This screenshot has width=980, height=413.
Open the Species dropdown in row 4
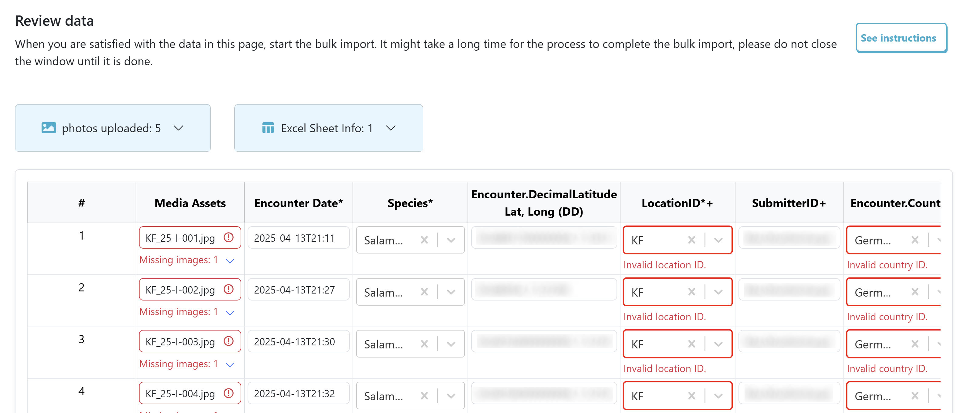pyautogui.click(x=451, y=396)
